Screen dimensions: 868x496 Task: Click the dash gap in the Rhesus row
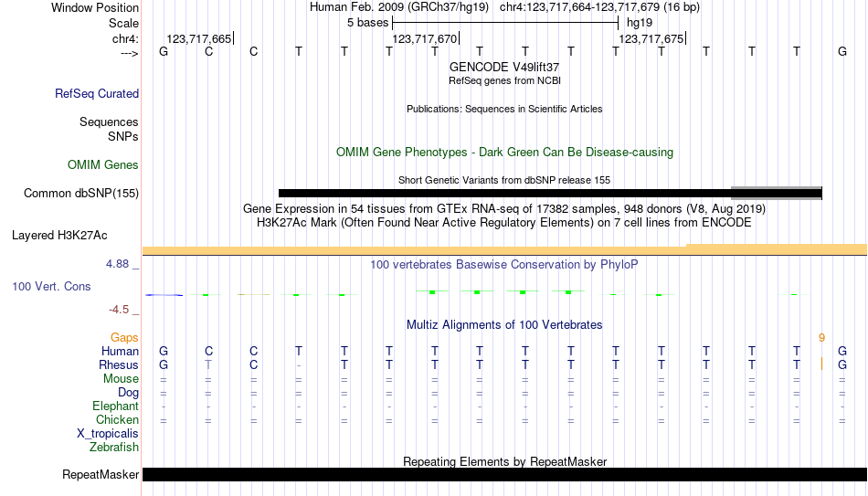pyautogui.click(x=299, y=366)
